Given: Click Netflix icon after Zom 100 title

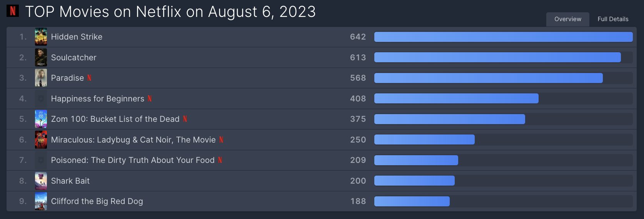Looking at the screenshot, I should (x=185, y=119).
